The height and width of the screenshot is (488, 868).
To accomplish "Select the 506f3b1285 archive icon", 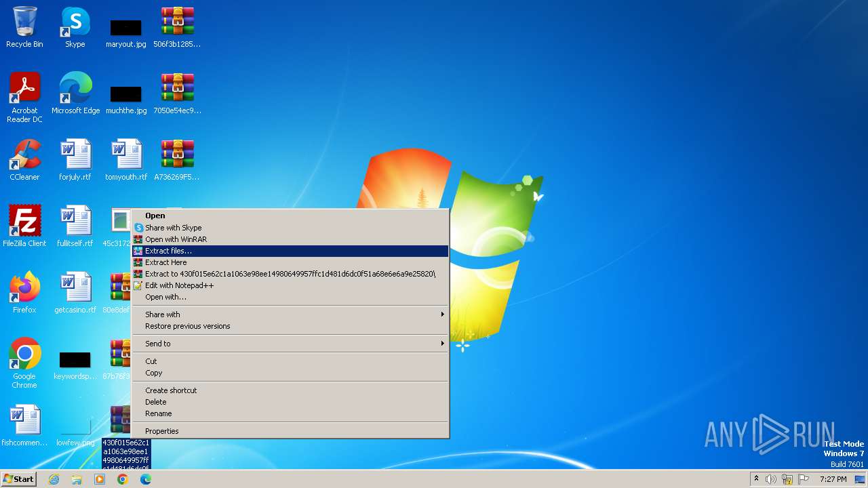I will pyautogui.click(x=177, y=27).
